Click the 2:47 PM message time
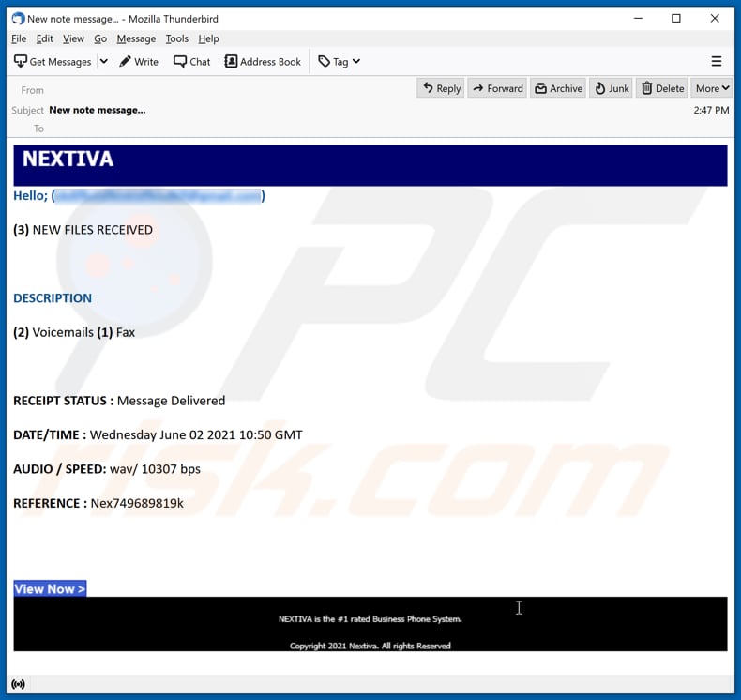Viewport: 741px width, 700px height. (x=711, y=110)
